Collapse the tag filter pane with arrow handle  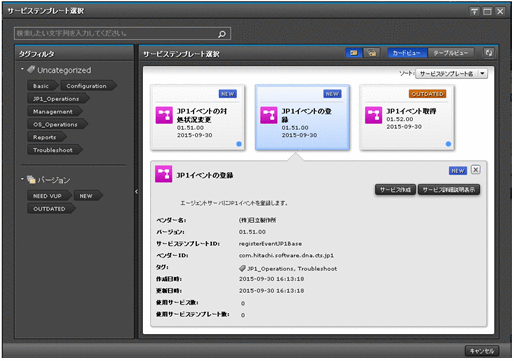(136, 192)
